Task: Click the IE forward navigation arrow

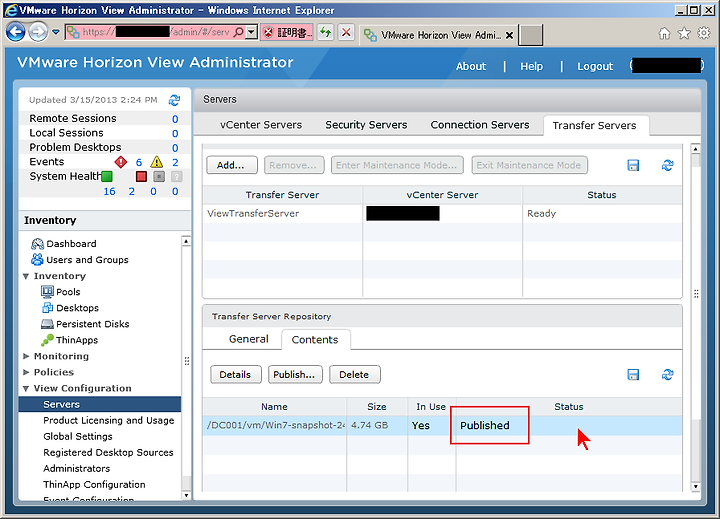Action: tap(38, 32)
